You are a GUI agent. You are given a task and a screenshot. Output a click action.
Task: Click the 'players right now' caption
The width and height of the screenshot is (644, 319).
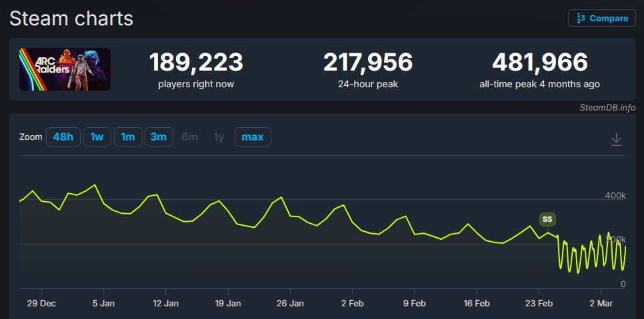point(196,85)
